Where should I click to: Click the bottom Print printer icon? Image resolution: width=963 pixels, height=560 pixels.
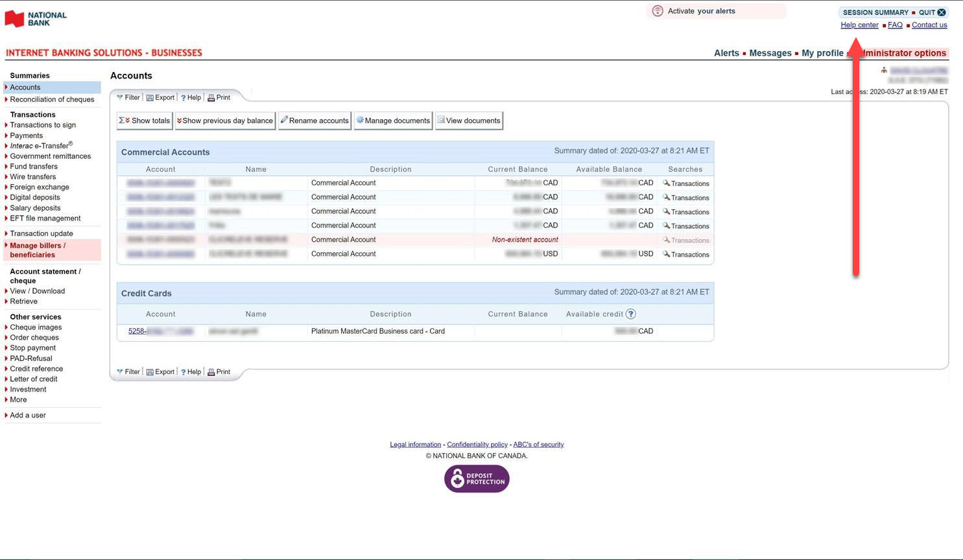point(211,372)
